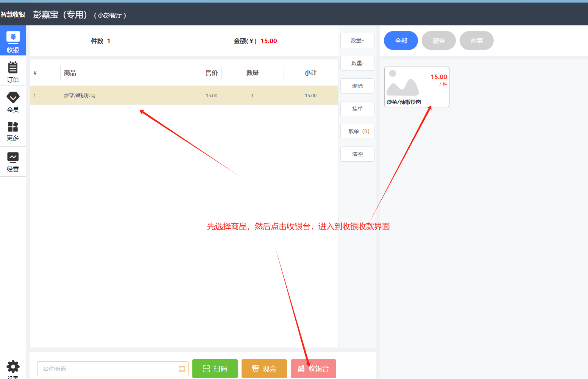The image size is (588, 379).
Task: Open the 收银 cashier sidebar icon
Action: [13, 41]
